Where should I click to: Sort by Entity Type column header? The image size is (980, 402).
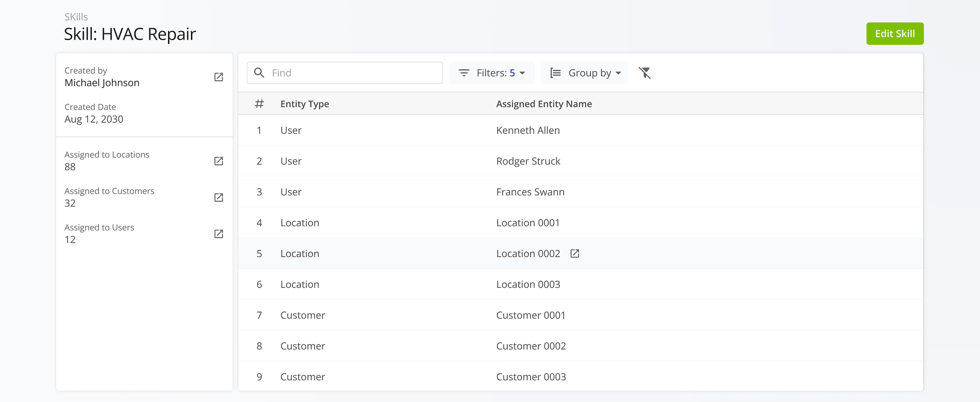pyautogui.click(x=304, y=104)
